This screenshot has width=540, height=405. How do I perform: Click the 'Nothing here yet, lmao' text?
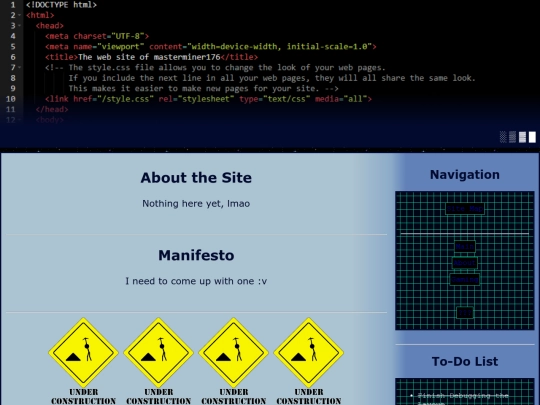point(196,204)
